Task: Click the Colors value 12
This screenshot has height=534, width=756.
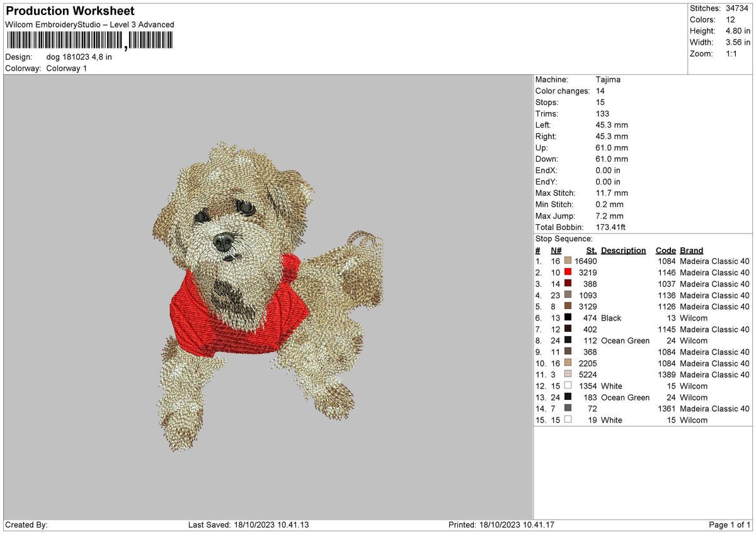Action: [x=730, y=20]
